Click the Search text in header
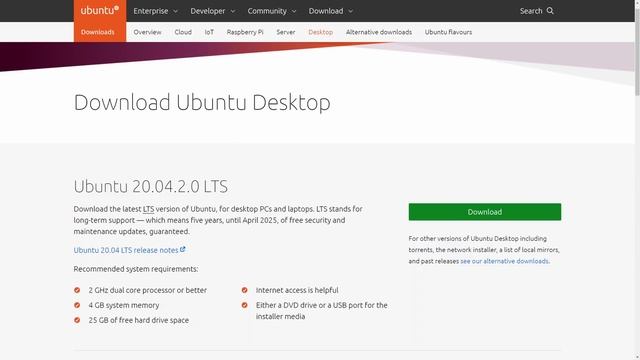Screen dimensions: 640x360 [531, 11]
